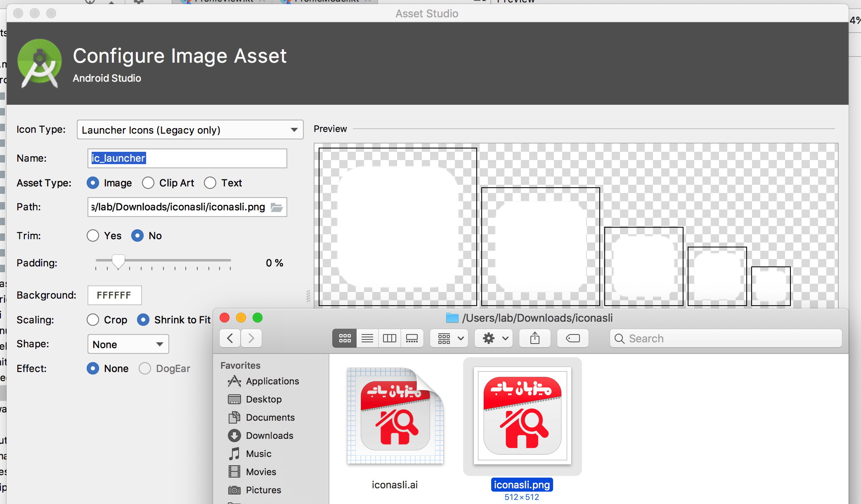Image resolution: width=861 pixels, height=504 pixels.
Task: Click the Background color FFFFFF swatch
Action: (114, 295)
